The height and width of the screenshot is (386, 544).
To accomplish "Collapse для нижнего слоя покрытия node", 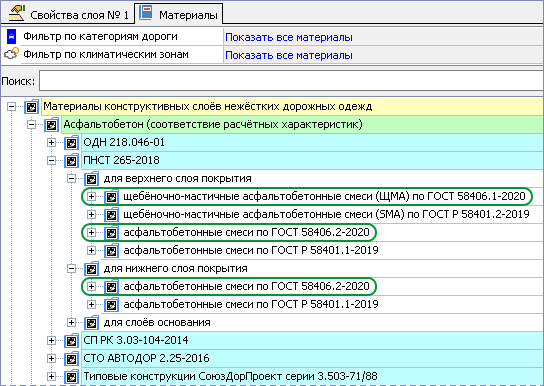I will coord(71,268).
